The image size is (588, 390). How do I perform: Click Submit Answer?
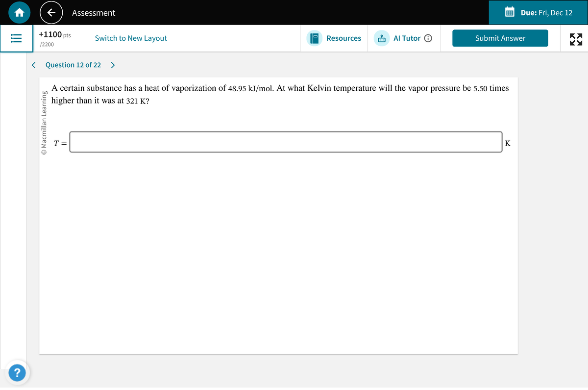click(x=500, y=38)
